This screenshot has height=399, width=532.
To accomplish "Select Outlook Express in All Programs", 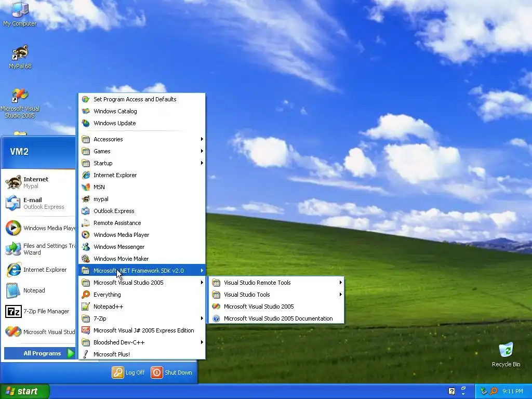I will (x=142, y=211).
